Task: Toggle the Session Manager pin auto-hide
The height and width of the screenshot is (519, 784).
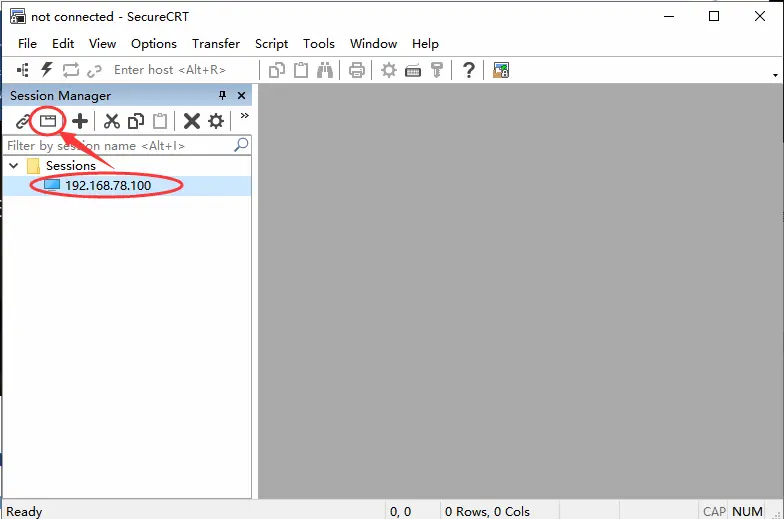Action: (x=222, y=95)
